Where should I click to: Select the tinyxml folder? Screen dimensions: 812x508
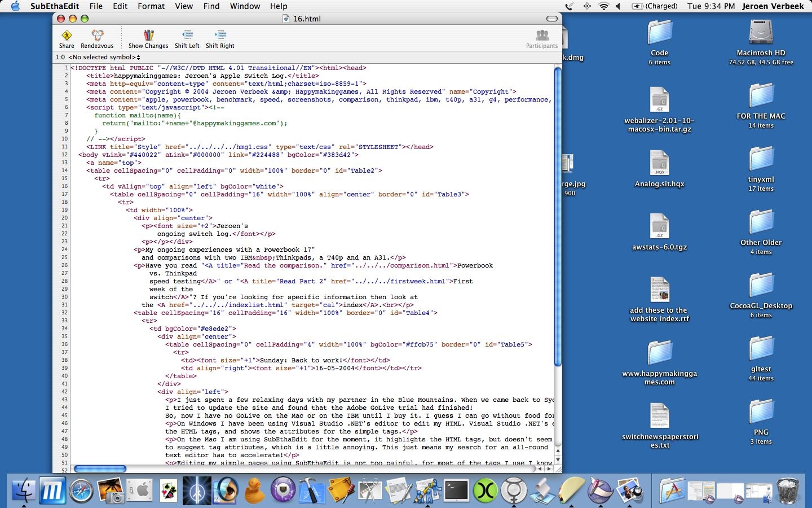761,159
